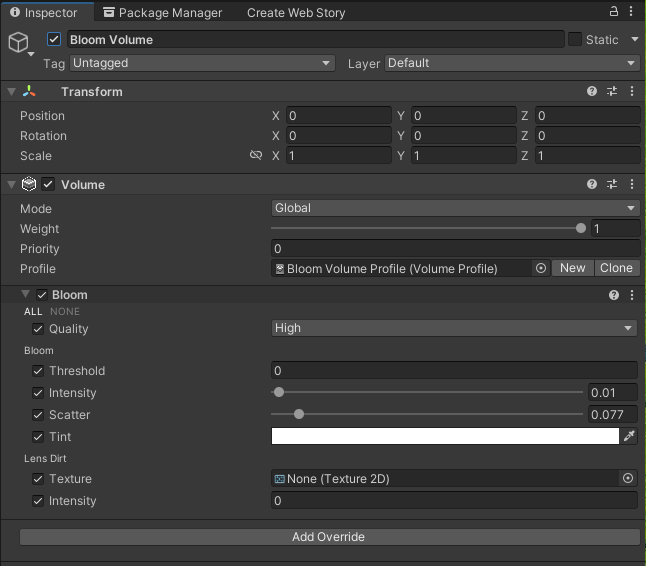Image resolution: width=646 pixels, height=566 pixels.
Task: Click the Transform help question mark icon
Action: coord(593,91)
